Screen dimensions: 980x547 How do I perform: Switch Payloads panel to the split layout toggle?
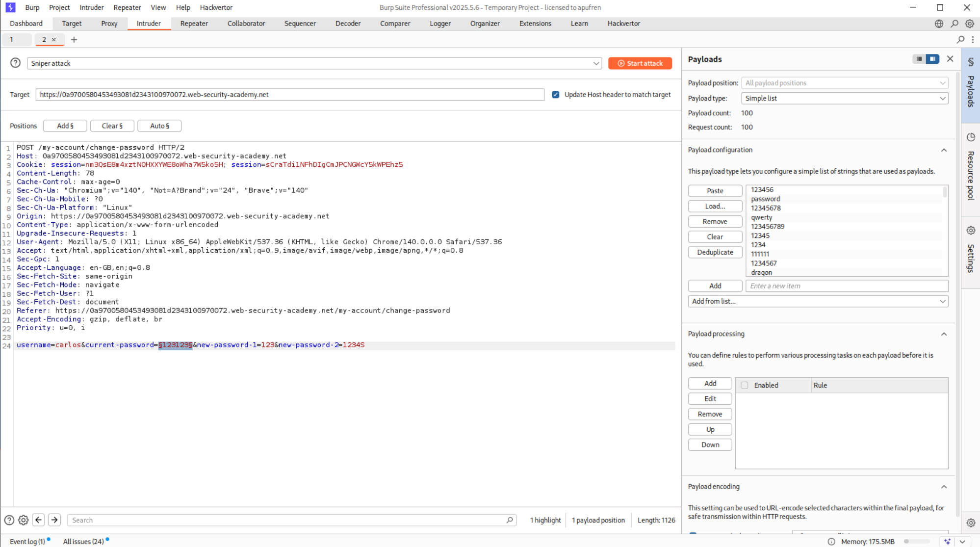point(932,59)
